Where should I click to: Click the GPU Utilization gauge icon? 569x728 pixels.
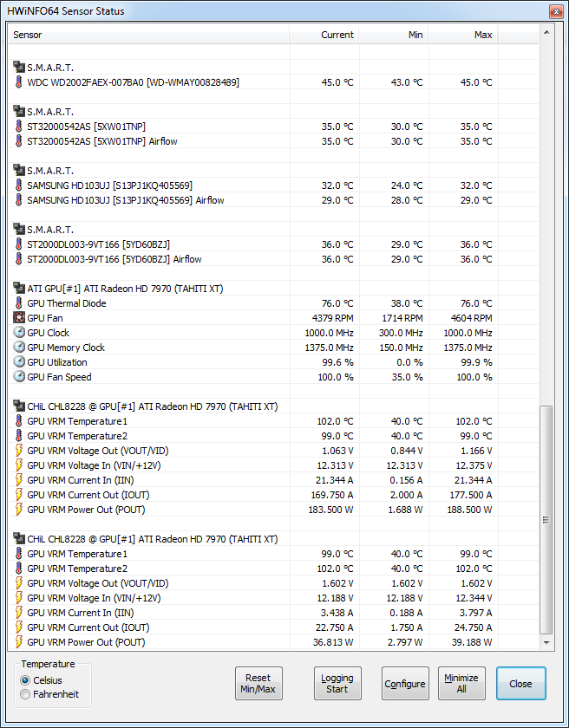(x=19, y=362)
